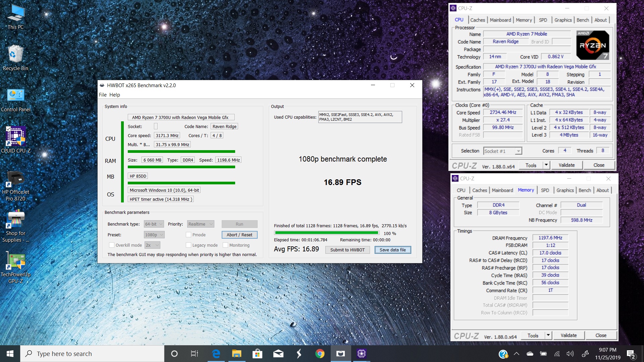Image resolution: width=644 pixels, height=362 pixels.
Task: Expand Tools dropdown arrow in upper CPU-Z
Action: pyautogui.click(x=546, y=165)
